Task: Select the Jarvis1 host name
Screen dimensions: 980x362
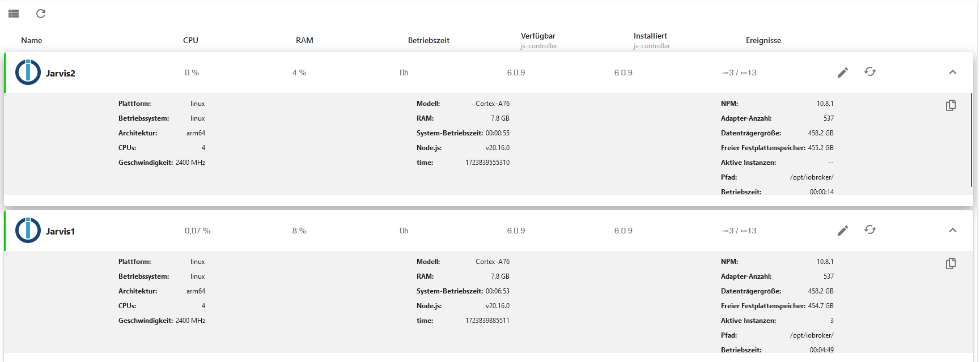Action: pyautogui.click(x=61, y=231)
